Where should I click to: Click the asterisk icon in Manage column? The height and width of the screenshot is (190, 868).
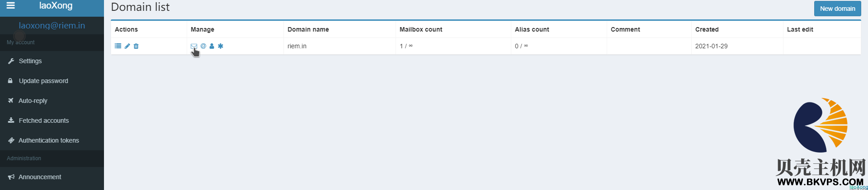pos(221,46)
